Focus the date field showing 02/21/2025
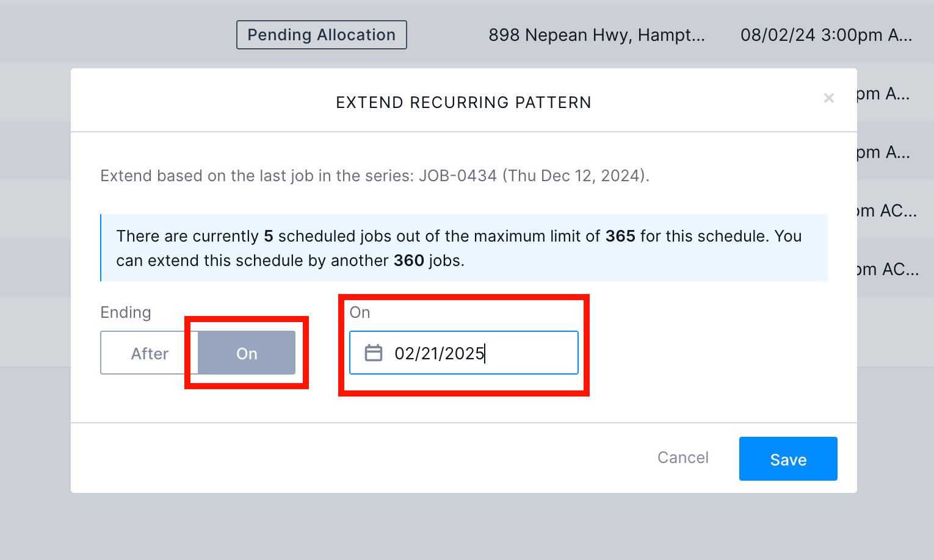 coord(464,353)
